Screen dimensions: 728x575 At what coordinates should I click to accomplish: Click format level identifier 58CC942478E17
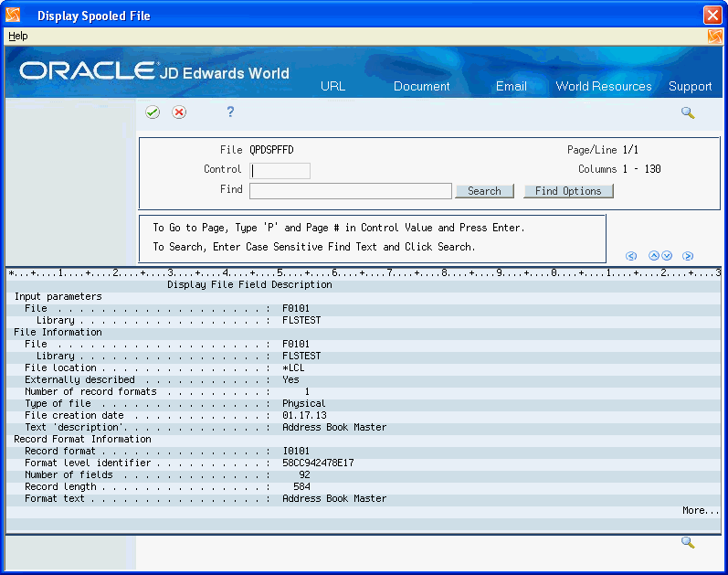point(318,463)
